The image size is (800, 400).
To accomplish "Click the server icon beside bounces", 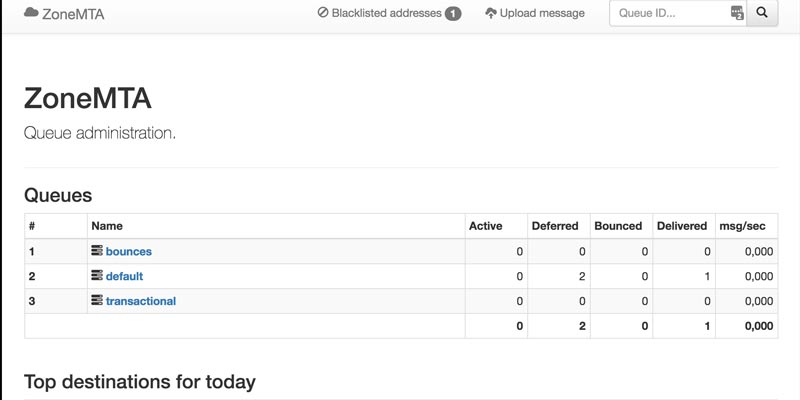I will (97, 251).
